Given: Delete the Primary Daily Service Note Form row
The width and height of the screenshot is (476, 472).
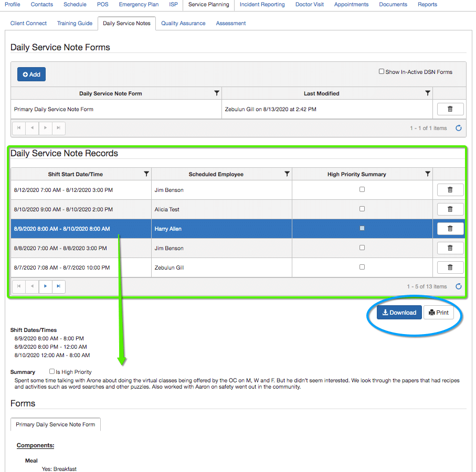Looking at the screenshot, I should (450, 109).
